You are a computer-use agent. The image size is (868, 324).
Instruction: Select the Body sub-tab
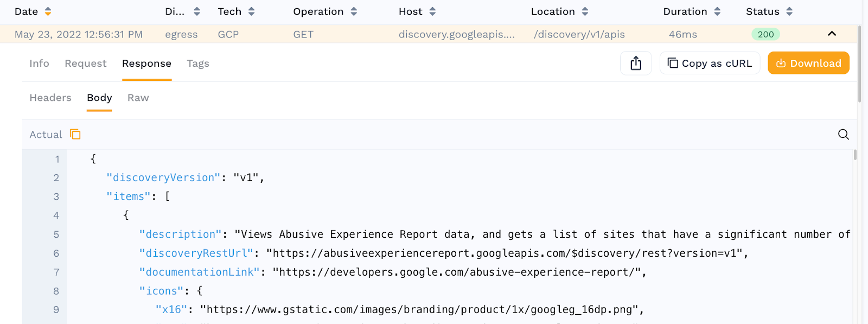point(99,98)
